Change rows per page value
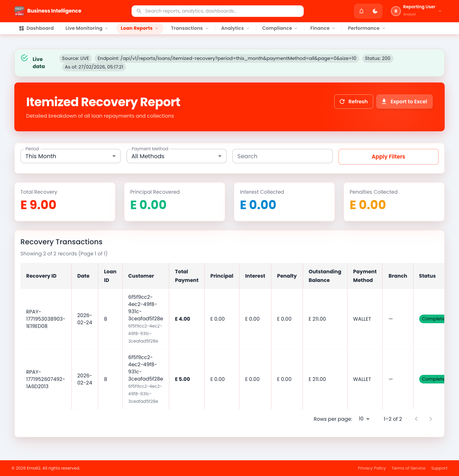 364,419
